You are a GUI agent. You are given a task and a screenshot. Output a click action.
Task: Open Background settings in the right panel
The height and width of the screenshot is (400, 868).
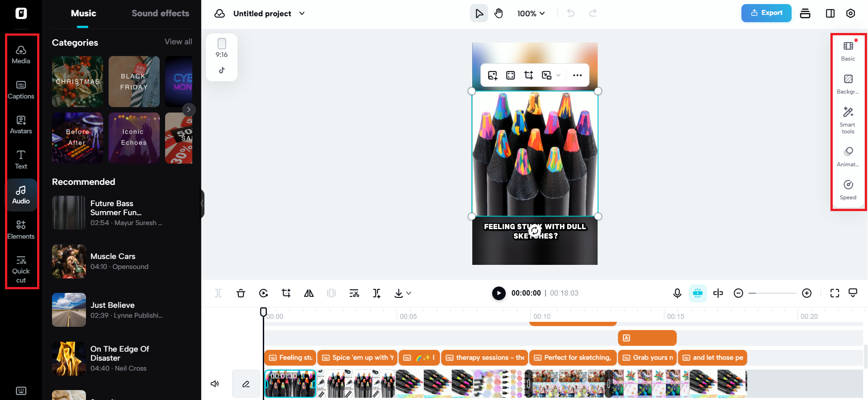click(848, 84)
